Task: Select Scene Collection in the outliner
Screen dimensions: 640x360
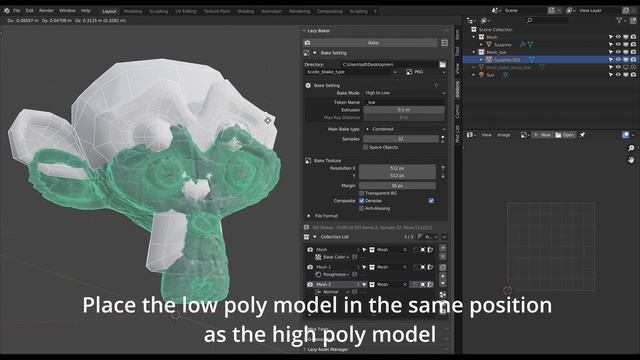Action: [x=495, y=30]
